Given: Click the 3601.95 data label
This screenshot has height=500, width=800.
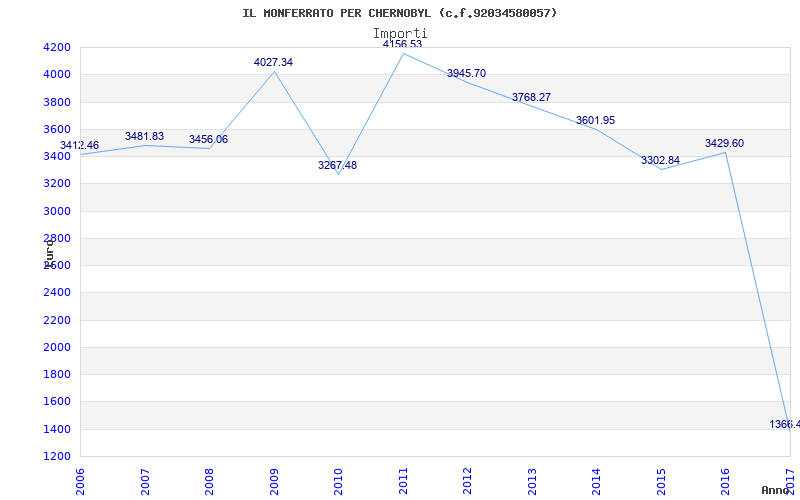Looking at the screenshot, I should [x=596, y=120].
